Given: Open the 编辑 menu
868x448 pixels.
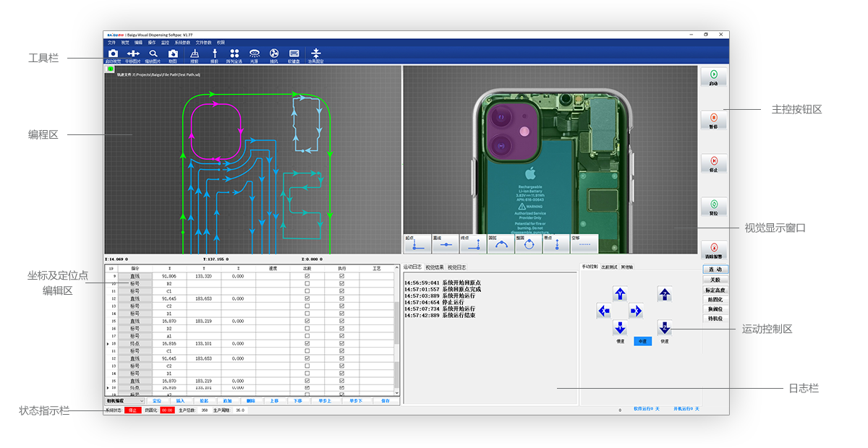Looking at the screenshot, I should [x=138, y=43].
